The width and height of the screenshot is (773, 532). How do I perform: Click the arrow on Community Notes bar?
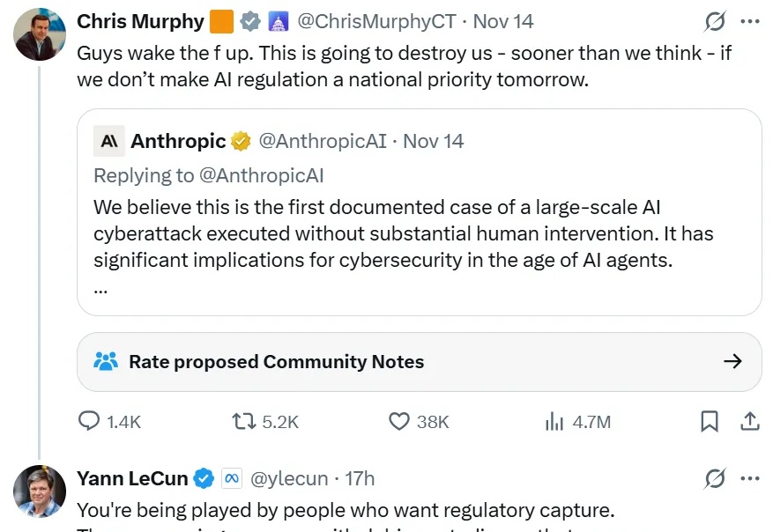pos(732,361)
